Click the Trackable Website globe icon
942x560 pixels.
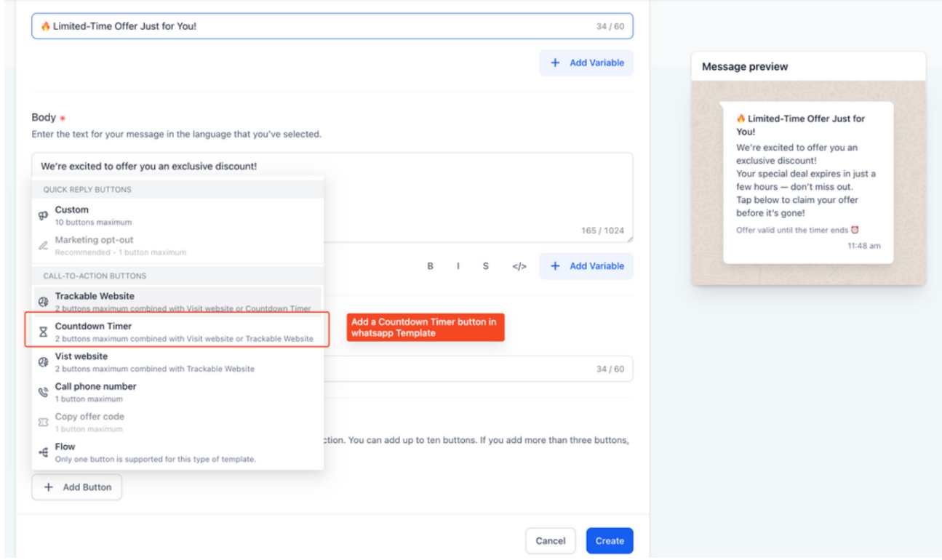(x=43, y=302)
